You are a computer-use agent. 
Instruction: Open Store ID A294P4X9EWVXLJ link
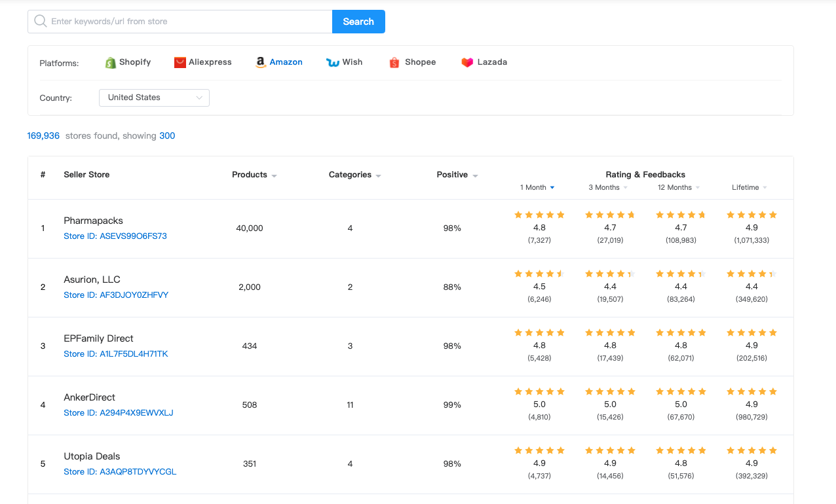[x=119, y=413]
